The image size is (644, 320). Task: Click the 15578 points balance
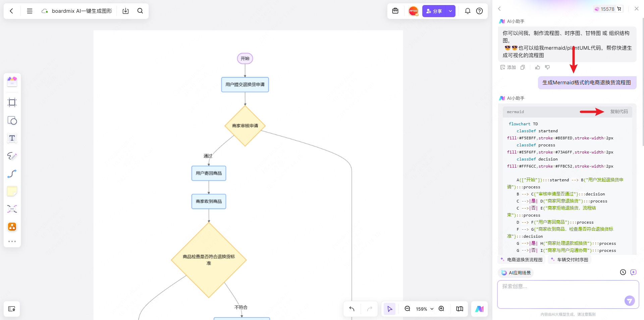608,9
